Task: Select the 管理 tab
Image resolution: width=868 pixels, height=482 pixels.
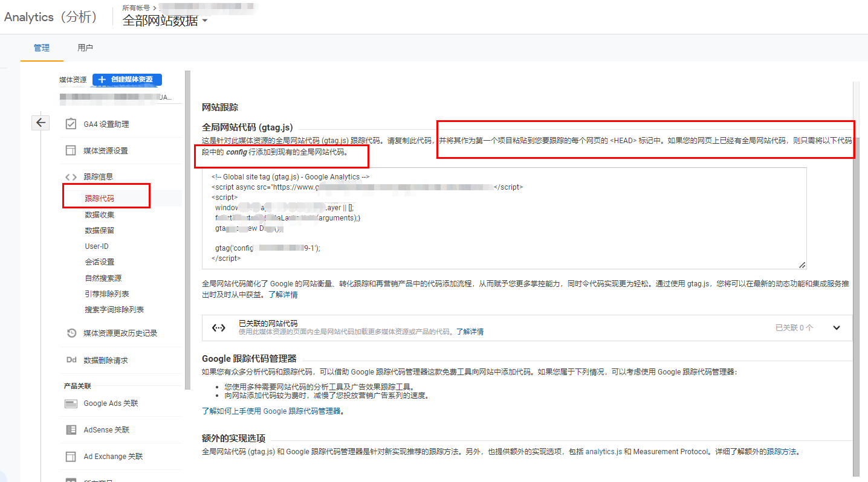Action: coord(42,48)
